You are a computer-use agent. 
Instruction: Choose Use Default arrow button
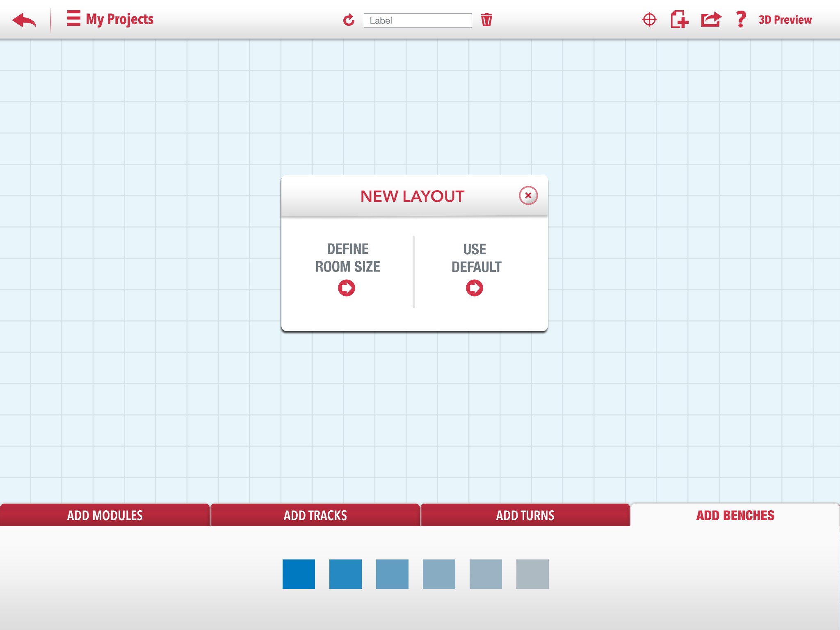click(475, 288)
